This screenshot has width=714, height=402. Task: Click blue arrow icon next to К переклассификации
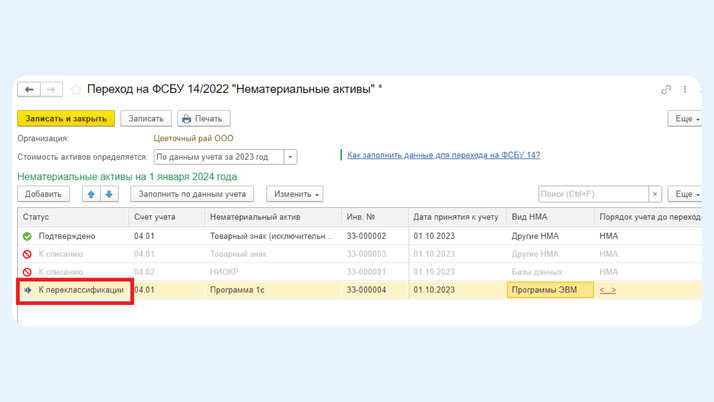click(x=28, y=290)
